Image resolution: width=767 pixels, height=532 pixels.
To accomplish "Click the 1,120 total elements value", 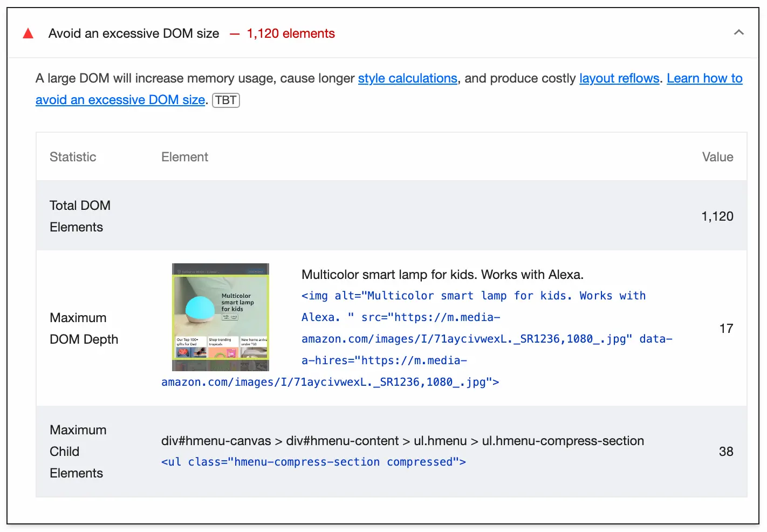I will click(x=717, y=216).
